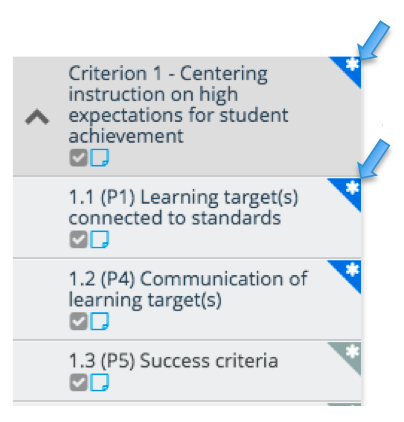Screen dimensions: 404x422
Task: Toggle gray checkmark box under 1.1 (P1)
Action: (78, 239)
